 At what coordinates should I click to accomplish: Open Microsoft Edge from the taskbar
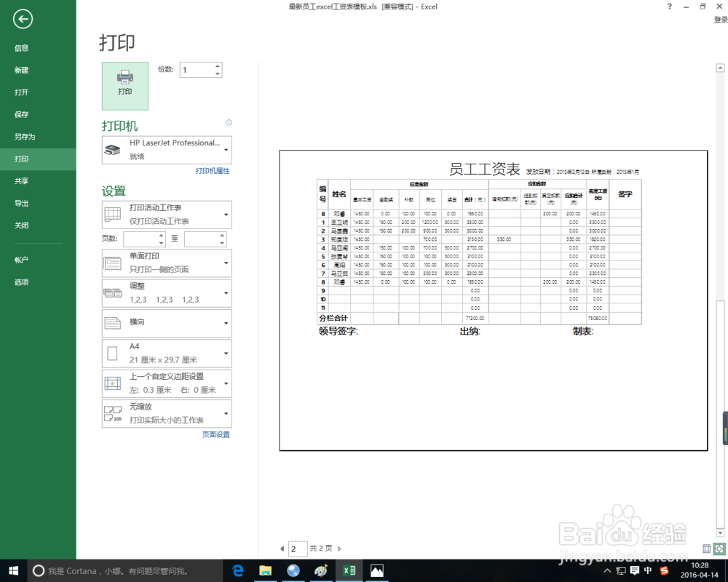pos(238,571)
